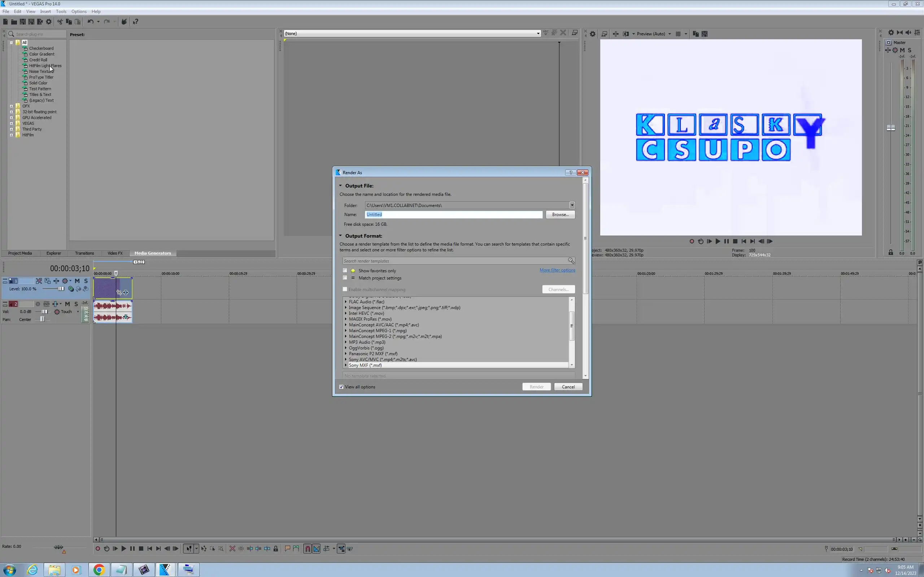Click track 1 Level slider handle
924x577 pixels.
coord(61,289)
